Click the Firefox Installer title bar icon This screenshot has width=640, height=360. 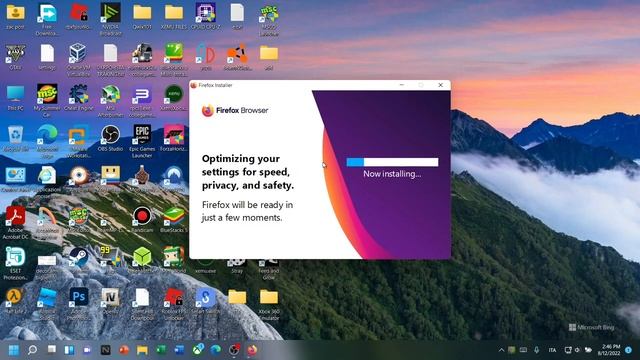(194, 85)
